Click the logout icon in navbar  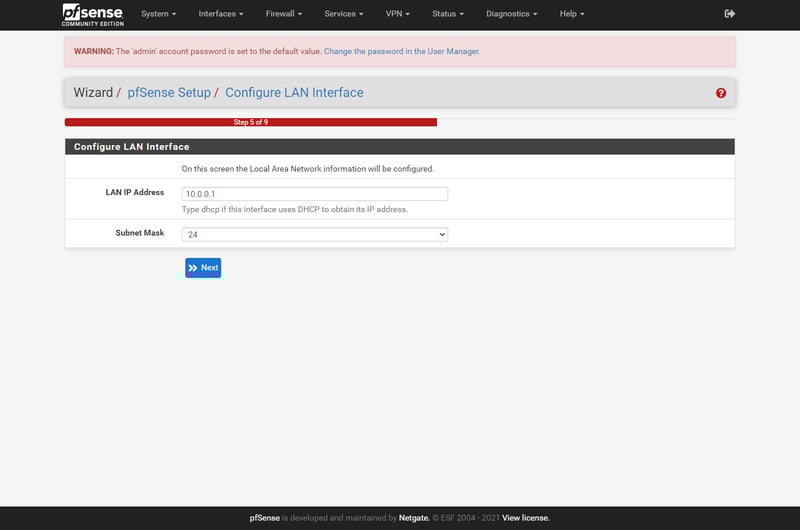[730, 14]
